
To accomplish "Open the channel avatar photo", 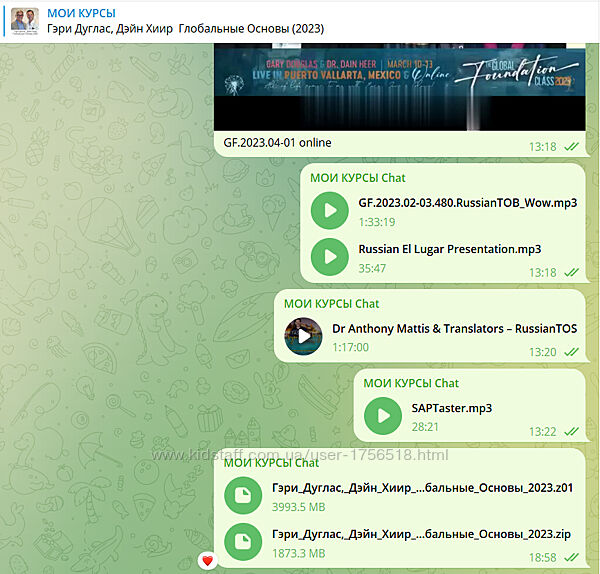I will coord(24,20).
